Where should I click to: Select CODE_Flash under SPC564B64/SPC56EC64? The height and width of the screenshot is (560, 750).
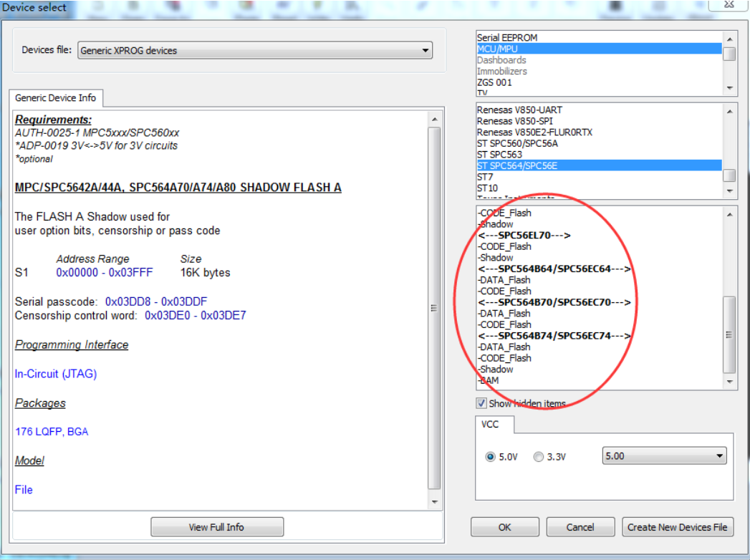coord(599,291)
